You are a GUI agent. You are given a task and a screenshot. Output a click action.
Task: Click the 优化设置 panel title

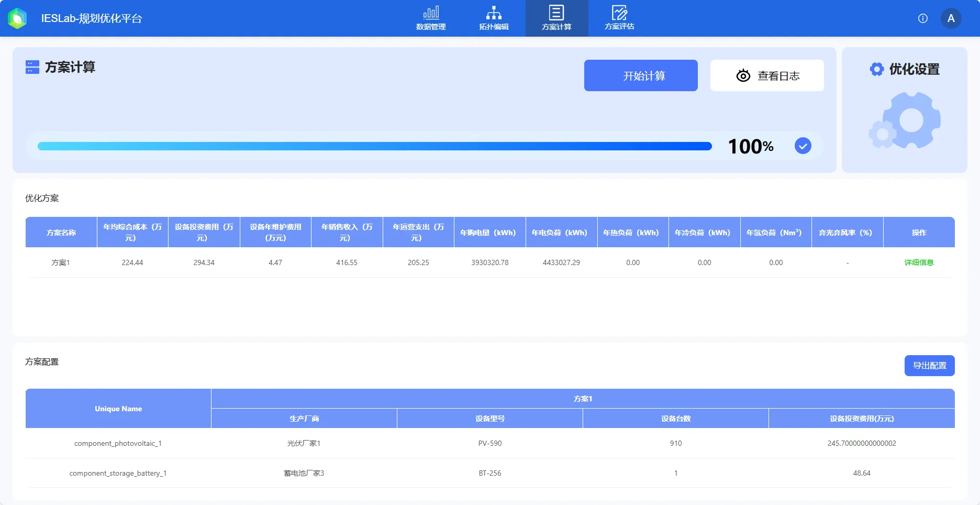(x=914, y=69)
